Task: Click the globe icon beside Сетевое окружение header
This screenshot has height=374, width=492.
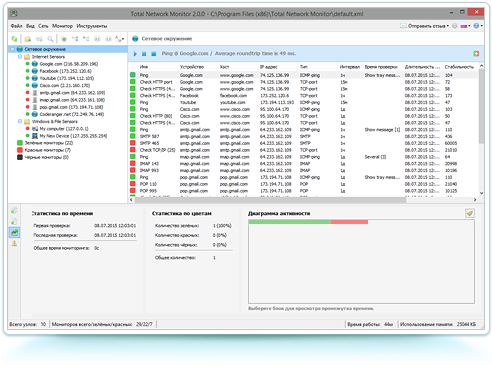Action: [x=135, y=39]
